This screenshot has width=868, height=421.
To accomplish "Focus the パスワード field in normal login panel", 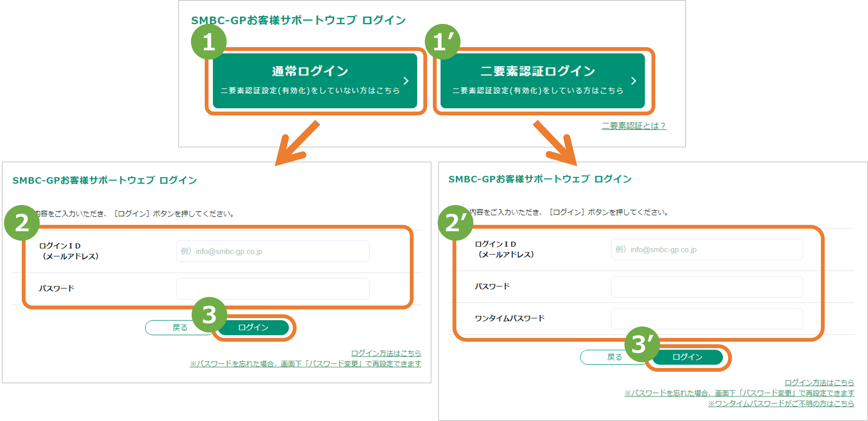I will [x=273, y=288].
